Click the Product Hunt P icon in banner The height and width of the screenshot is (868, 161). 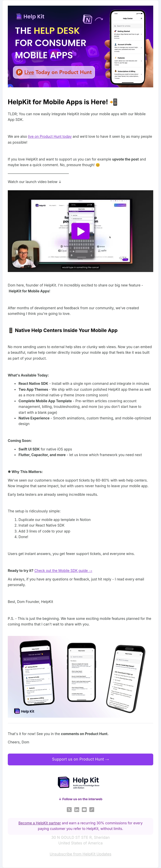click(19, 72)
